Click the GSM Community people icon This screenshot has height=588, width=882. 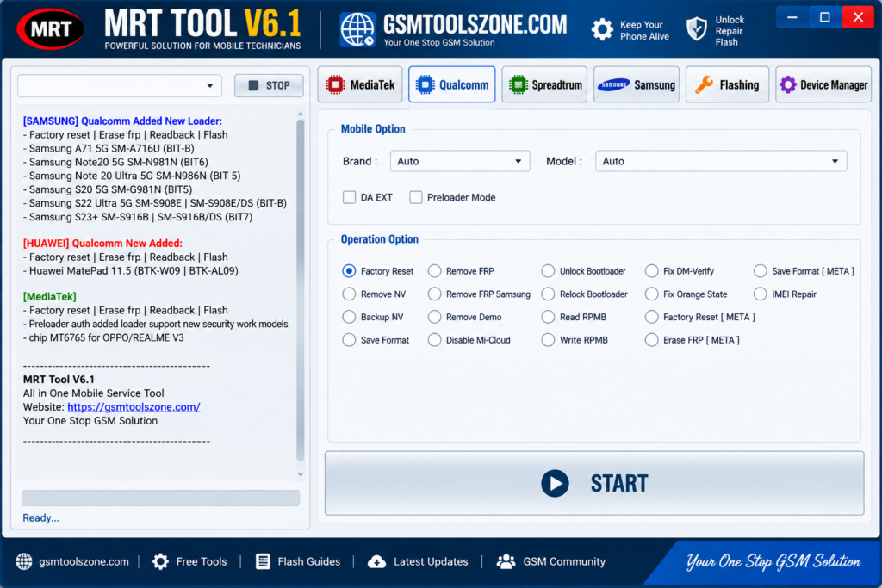click(x=506, y=561)
